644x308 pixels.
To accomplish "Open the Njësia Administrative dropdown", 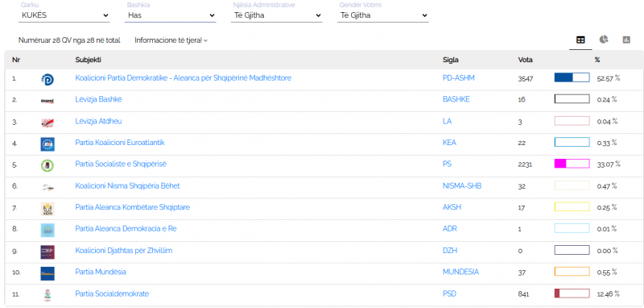I will coord(277,15).
